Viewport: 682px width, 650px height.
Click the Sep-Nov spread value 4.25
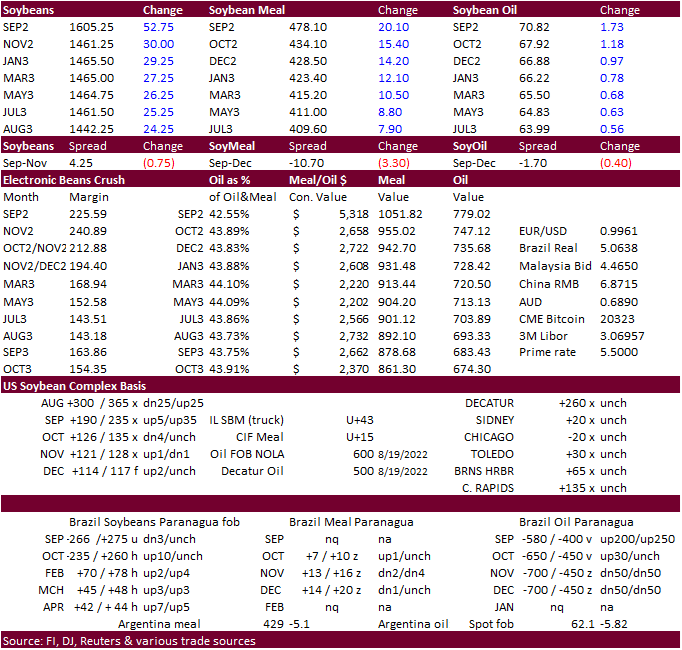coord(81,163)
